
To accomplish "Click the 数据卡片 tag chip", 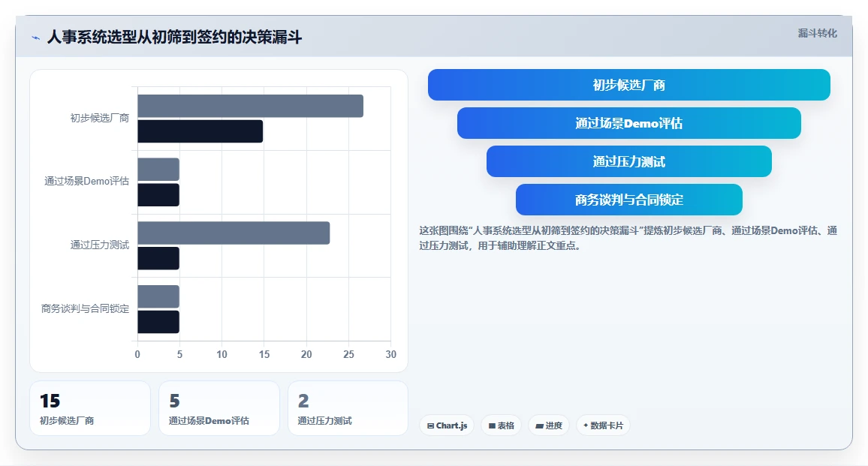I will (603, 425).
